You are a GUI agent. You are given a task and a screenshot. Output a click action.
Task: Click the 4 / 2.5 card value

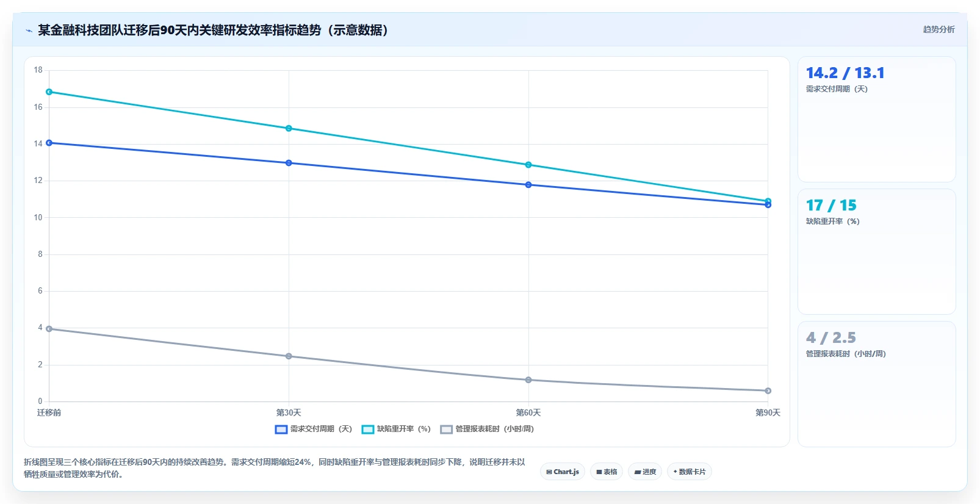[x=831, y=338]
